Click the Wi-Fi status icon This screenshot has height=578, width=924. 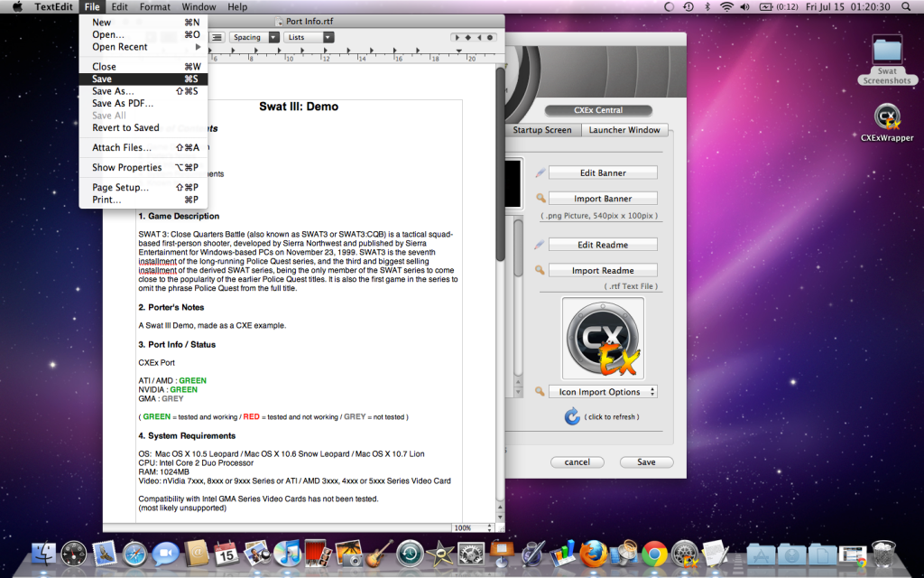[726, 7]
